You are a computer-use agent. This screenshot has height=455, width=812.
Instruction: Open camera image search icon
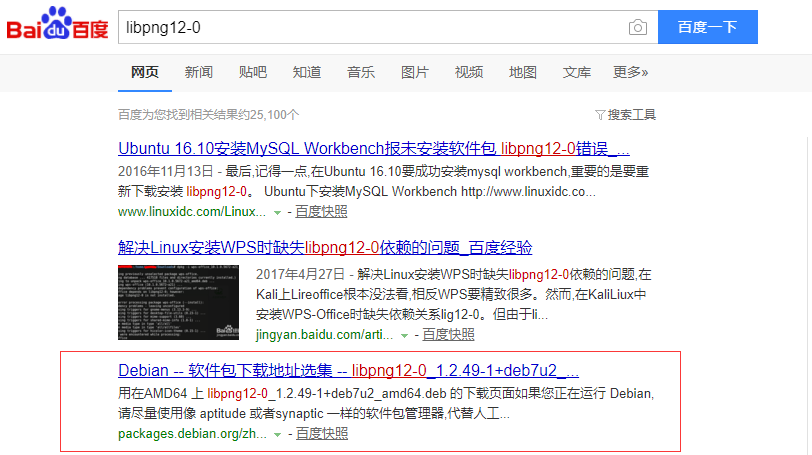coord(637,27)
